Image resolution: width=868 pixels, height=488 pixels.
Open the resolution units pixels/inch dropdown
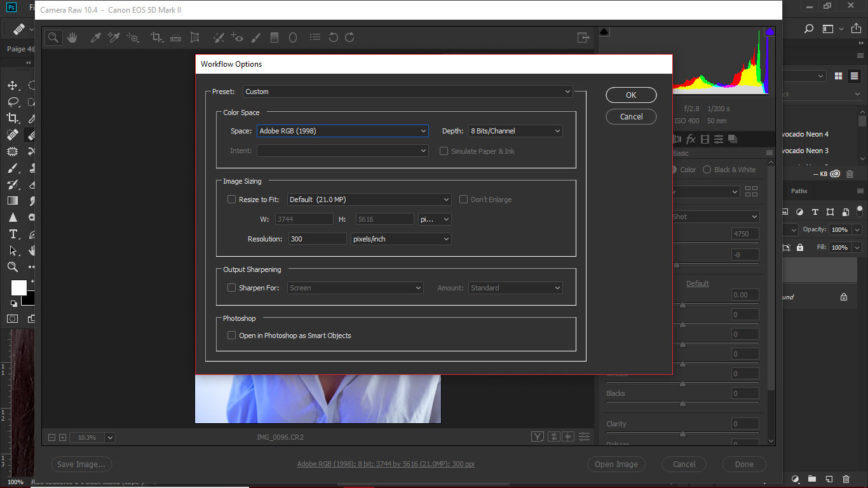click(x=401, y=239)
